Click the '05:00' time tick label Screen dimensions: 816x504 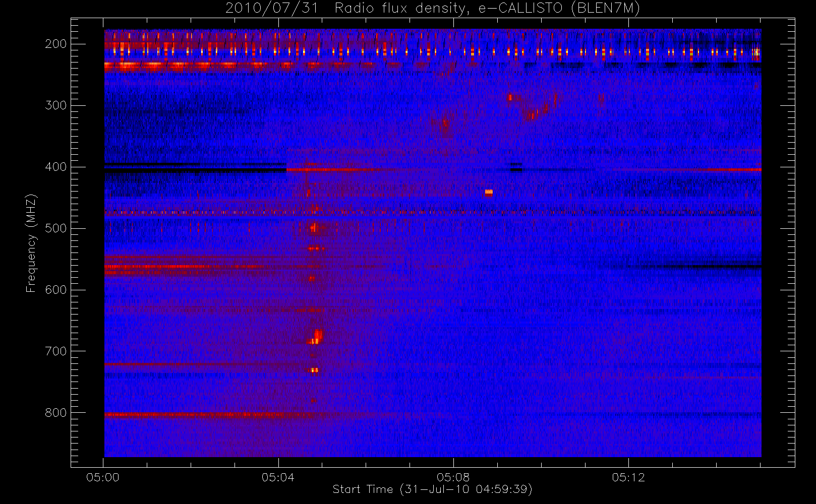click(103, 477)
